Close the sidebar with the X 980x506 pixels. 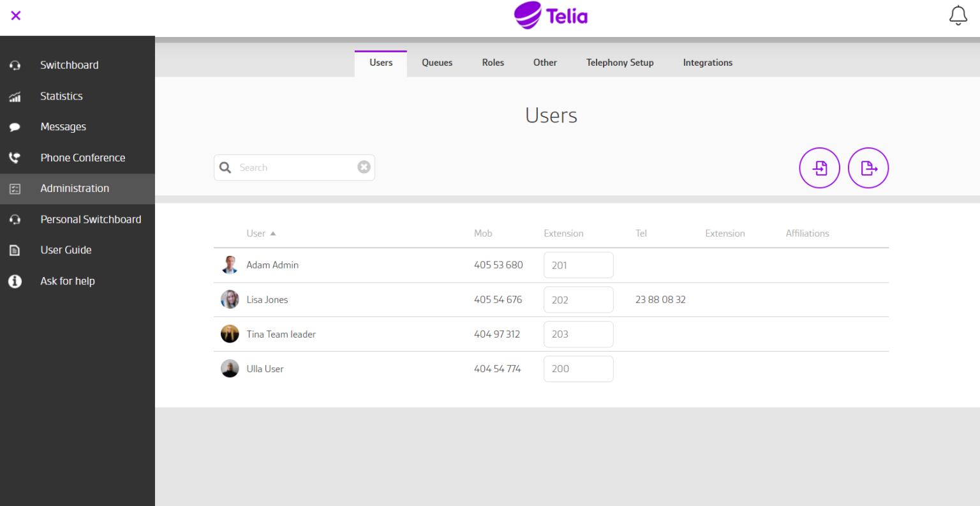[x=15, y=15]
